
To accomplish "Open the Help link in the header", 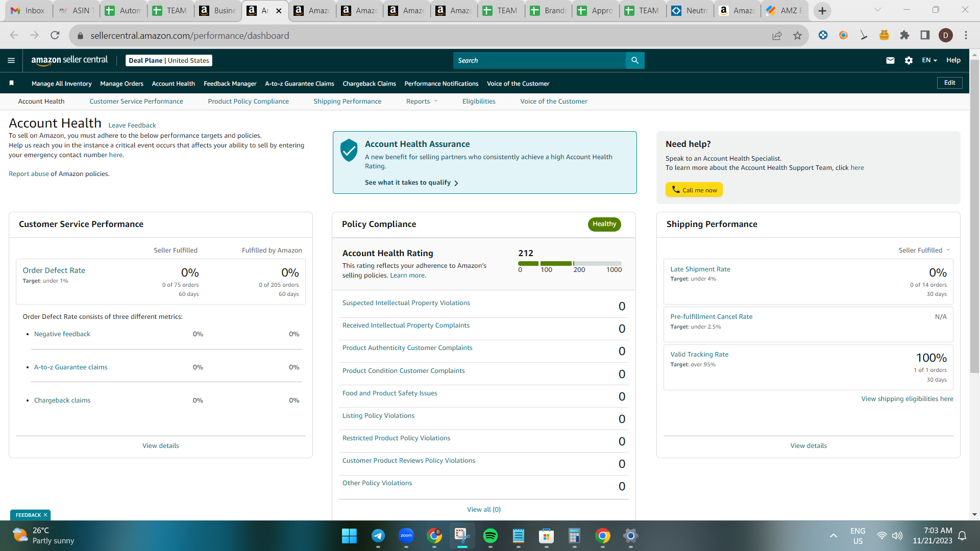I will 953,60.
